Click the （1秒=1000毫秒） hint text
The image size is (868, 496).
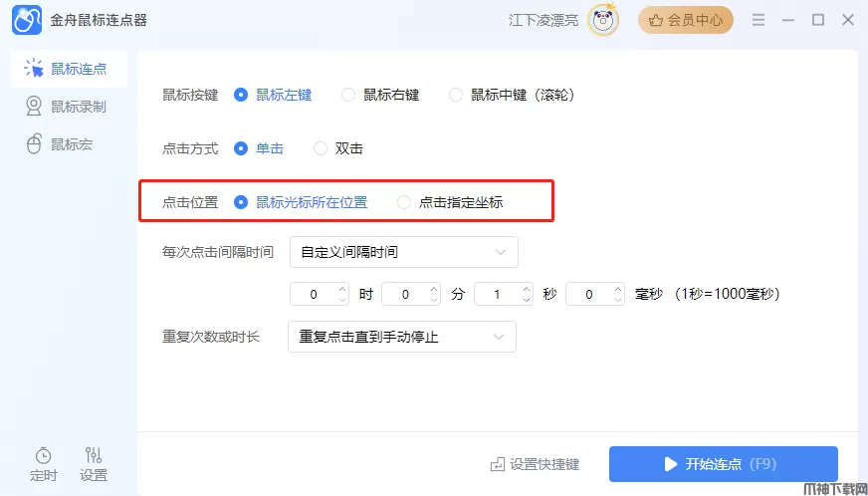pyautogui.click(x=727, y=294)
